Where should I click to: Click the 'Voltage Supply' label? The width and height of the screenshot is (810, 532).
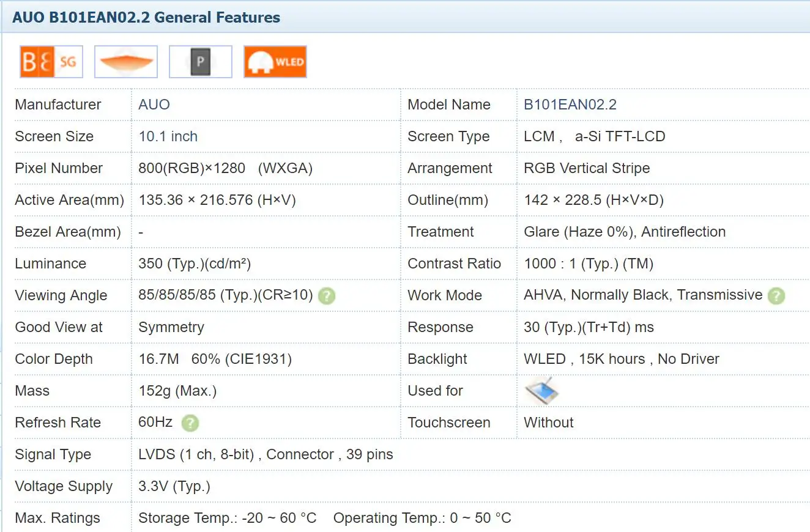64,486
